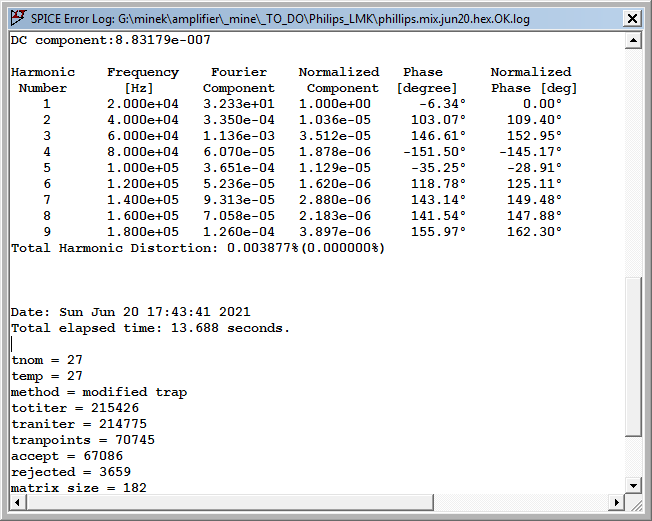
Task: Click the 'tranpoints = 70745' line
Action: (x=83, y=440)
